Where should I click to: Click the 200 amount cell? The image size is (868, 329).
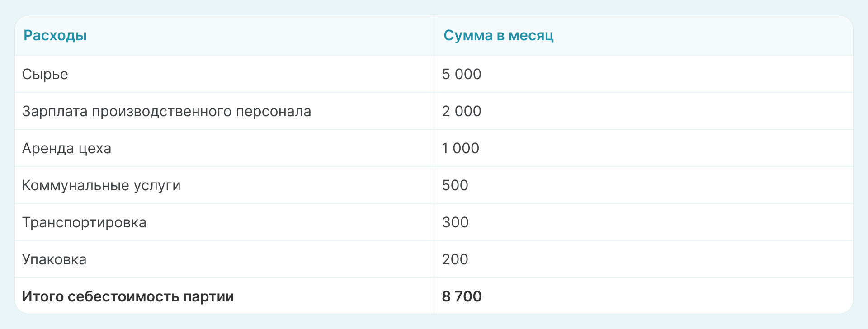click(455, 259)
